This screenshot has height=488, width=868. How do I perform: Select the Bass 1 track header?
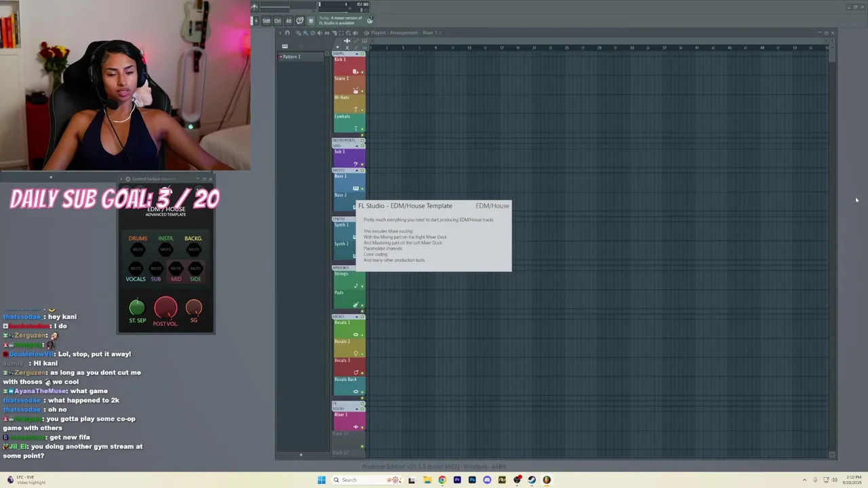coord(349,182)
